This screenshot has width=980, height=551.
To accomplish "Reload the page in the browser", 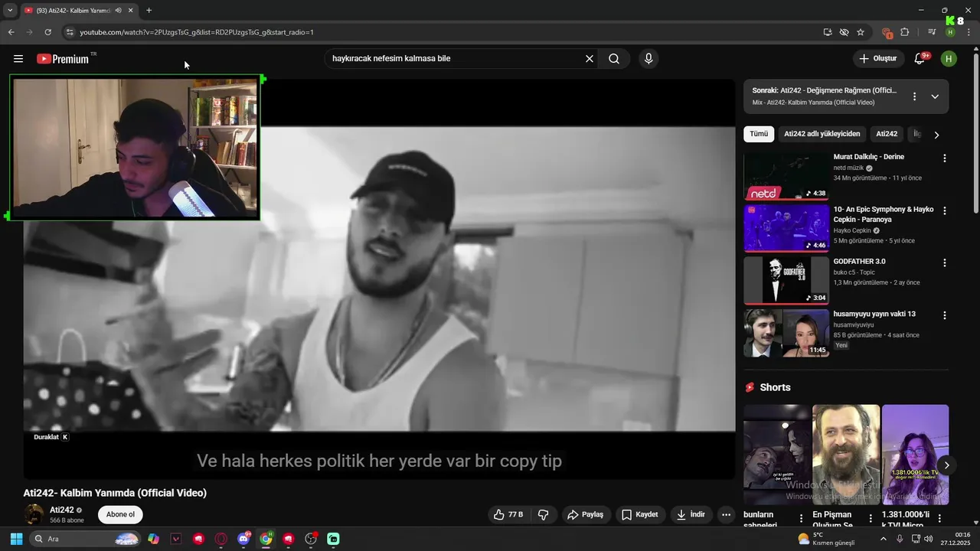I will point(47,32).
